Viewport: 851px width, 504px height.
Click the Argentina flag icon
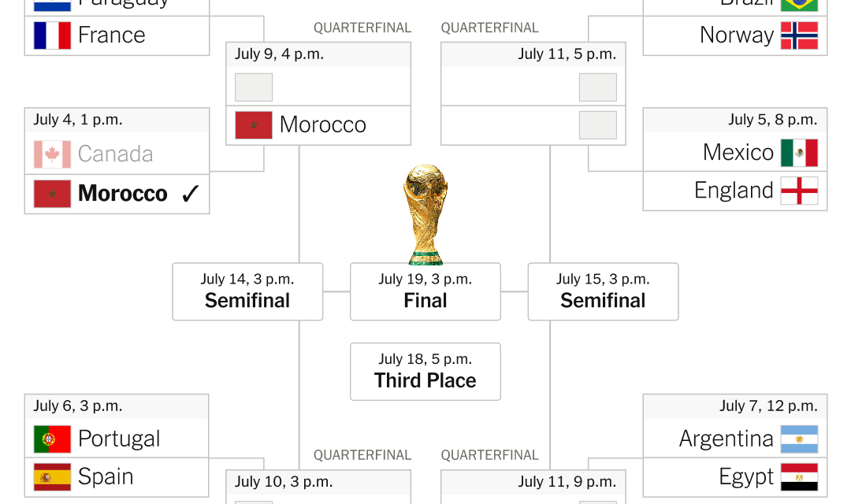point(800,439)
